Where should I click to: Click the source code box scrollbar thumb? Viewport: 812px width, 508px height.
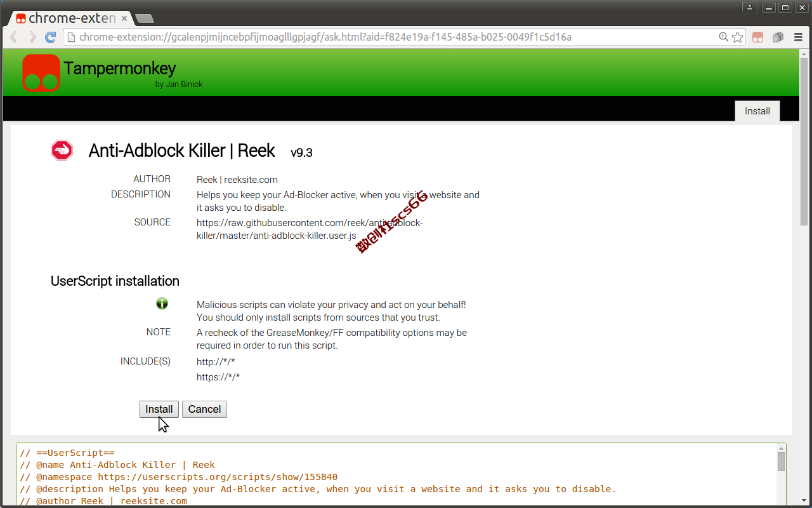click(x=781, y=461)
